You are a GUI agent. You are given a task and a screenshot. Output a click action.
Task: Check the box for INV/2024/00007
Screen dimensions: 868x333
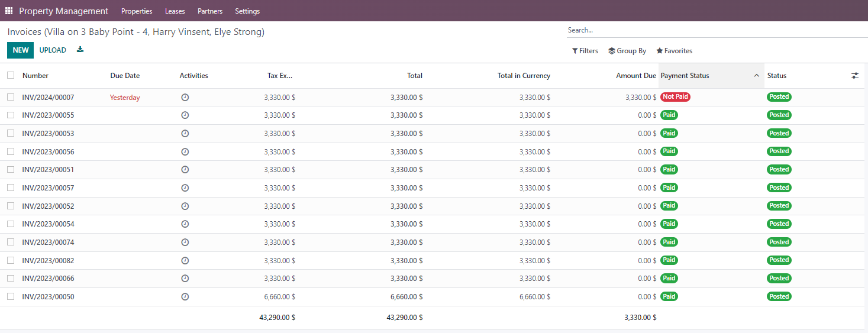tap(11, 97)
